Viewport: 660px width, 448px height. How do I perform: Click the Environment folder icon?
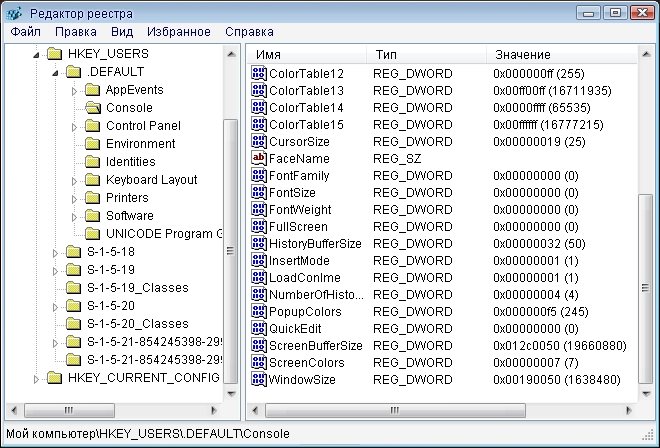point(92,144)
